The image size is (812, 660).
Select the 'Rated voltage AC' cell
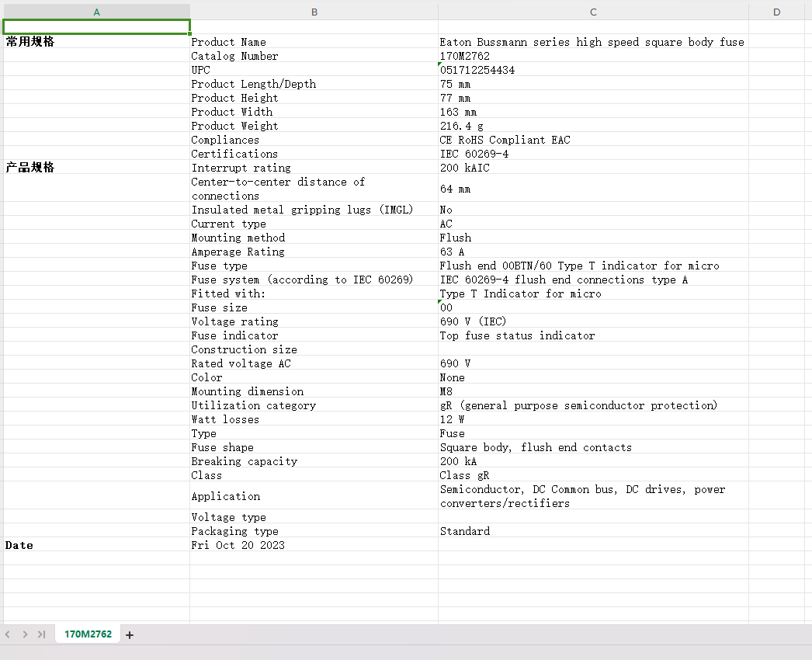pos(314,363)
